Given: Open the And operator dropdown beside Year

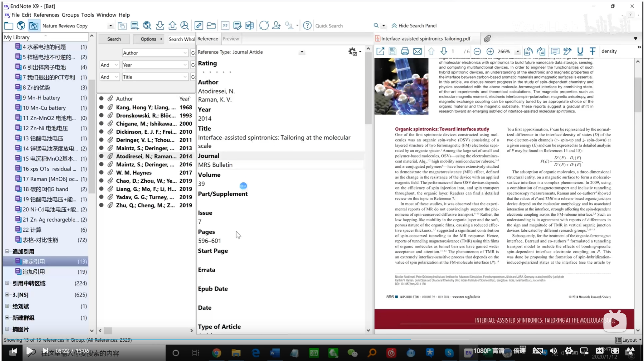Looking at the screenshot, I should (110, 65).
